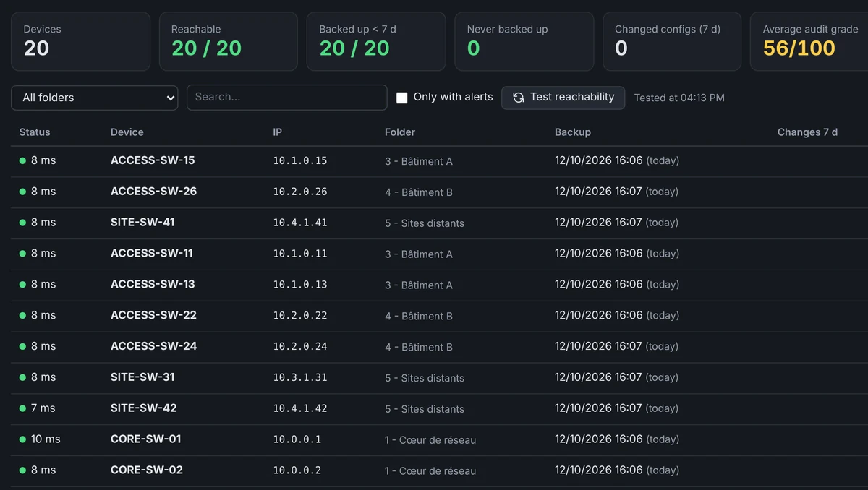
Task: Click the 10 ms latency of CORE-SW-01
Action: click(46, 439)
